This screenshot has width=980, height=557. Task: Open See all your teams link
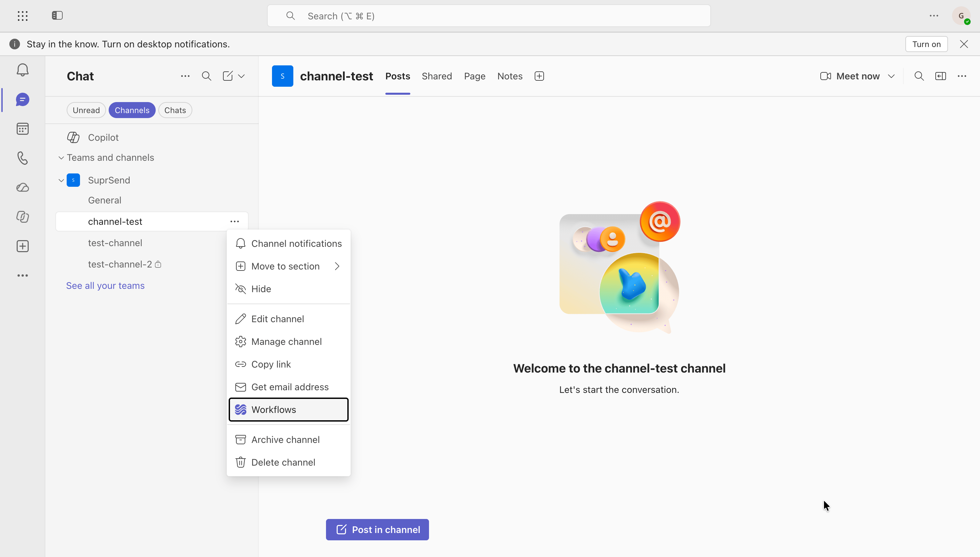(105, 286)
